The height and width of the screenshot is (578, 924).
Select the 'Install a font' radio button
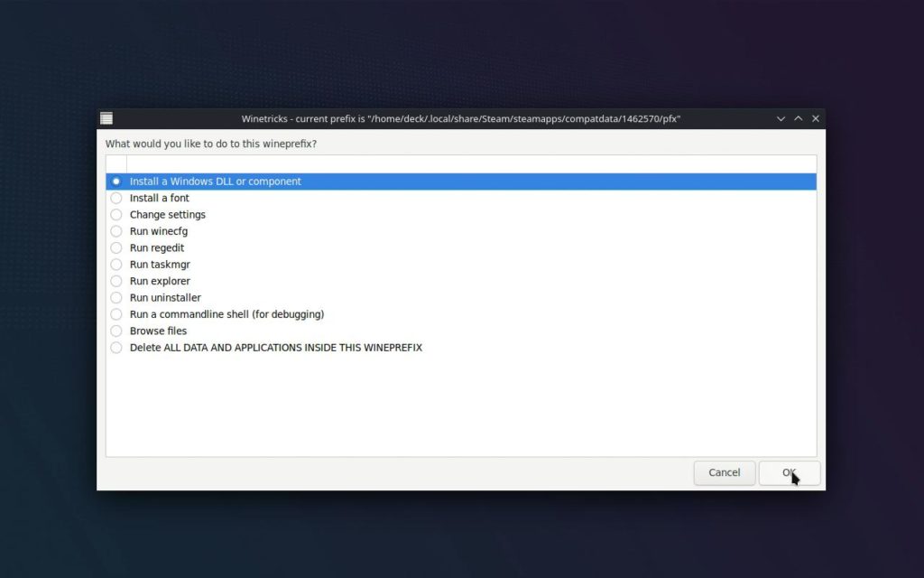click(116, 198)
